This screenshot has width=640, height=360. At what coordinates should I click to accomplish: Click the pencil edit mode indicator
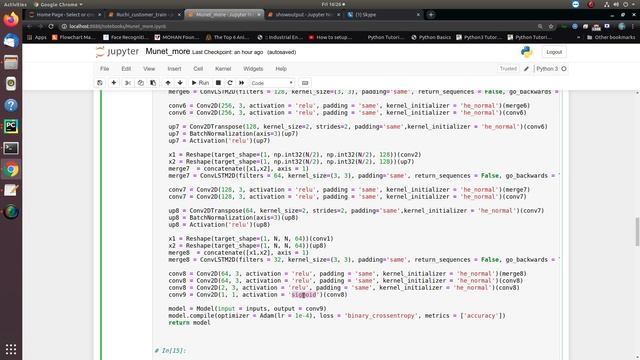(526, 69)
